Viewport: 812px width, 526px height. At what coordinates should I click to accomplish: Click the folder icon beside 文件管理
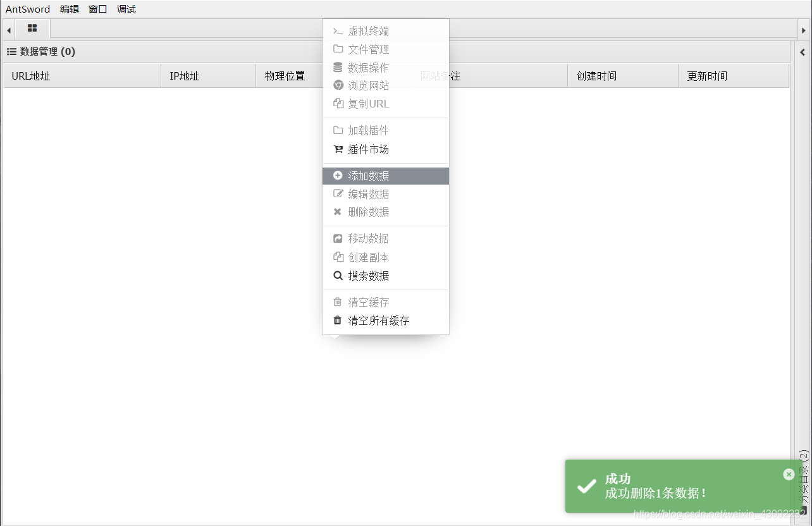click(338, 49)
